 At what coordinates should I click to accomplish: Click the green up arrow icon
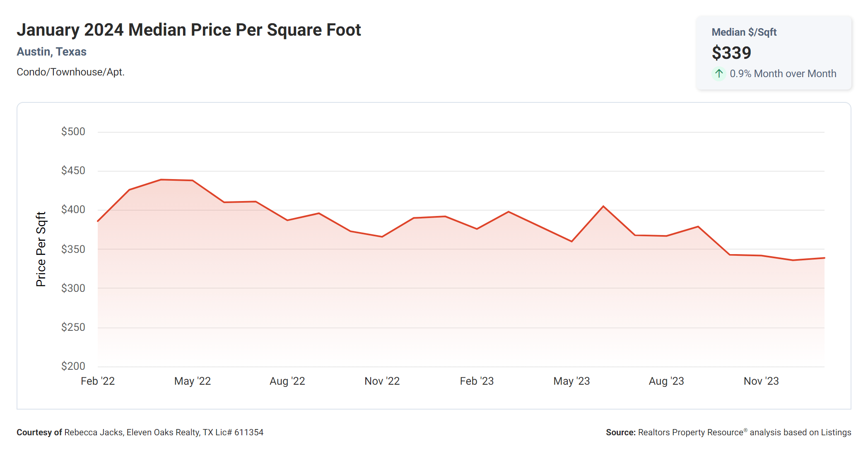pyautogui.click(x=719, y=74)
